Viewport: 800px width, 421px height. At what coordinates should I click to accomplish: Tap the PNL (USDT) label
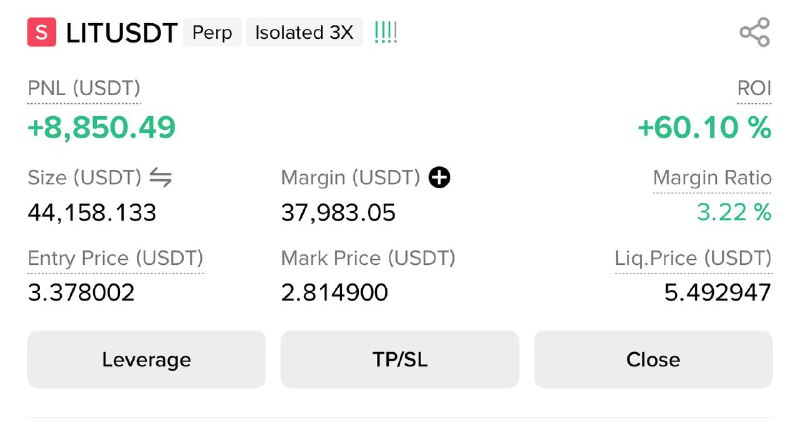[x=84, y=88]
